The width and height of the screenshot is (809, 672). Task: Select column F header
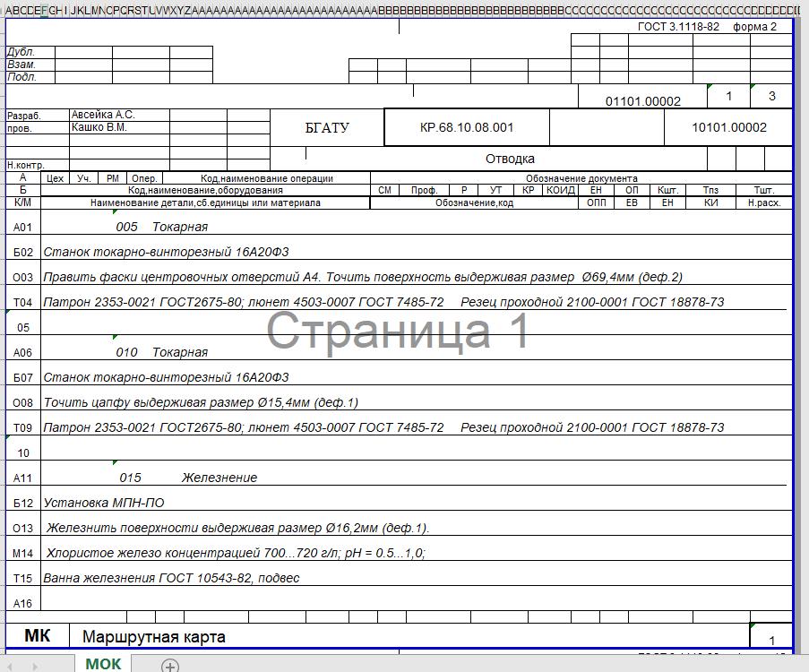coord(45,11)
